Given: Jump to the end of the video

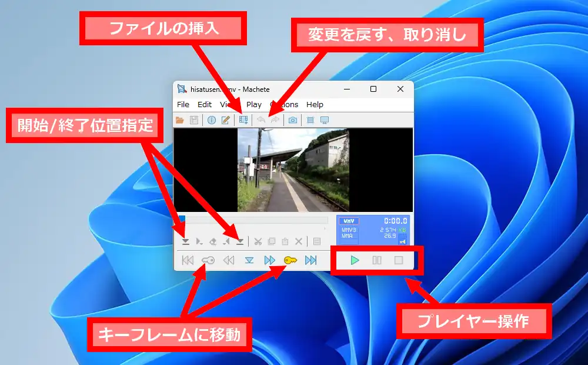Looking at the screenshot, I should (x=310, y=260).
